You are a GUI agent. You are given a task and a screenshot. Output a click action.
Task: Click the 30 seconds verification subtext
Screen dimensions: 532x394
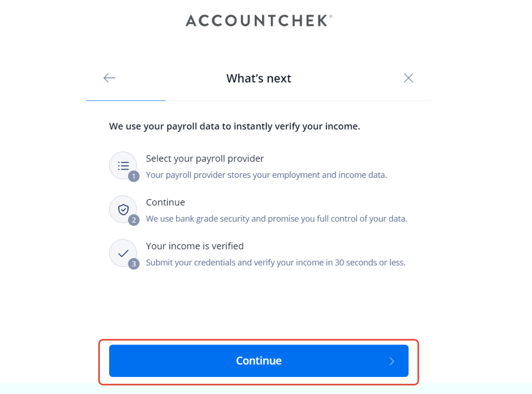click(276, 262)
